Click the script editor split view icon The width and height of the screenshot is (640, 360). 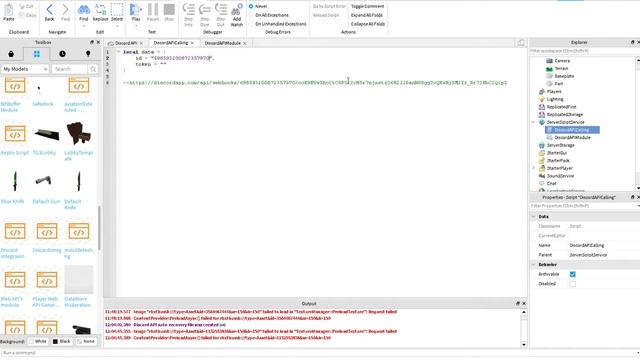(x=521, y=43)
